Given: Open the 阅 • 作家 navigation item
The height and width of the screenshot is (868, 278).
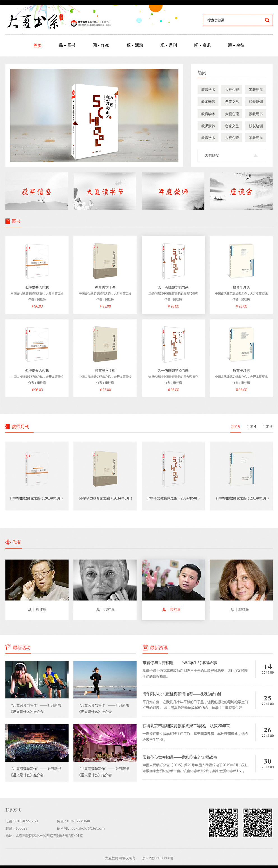Looking at the screenshot, I should tap(101, 45).
